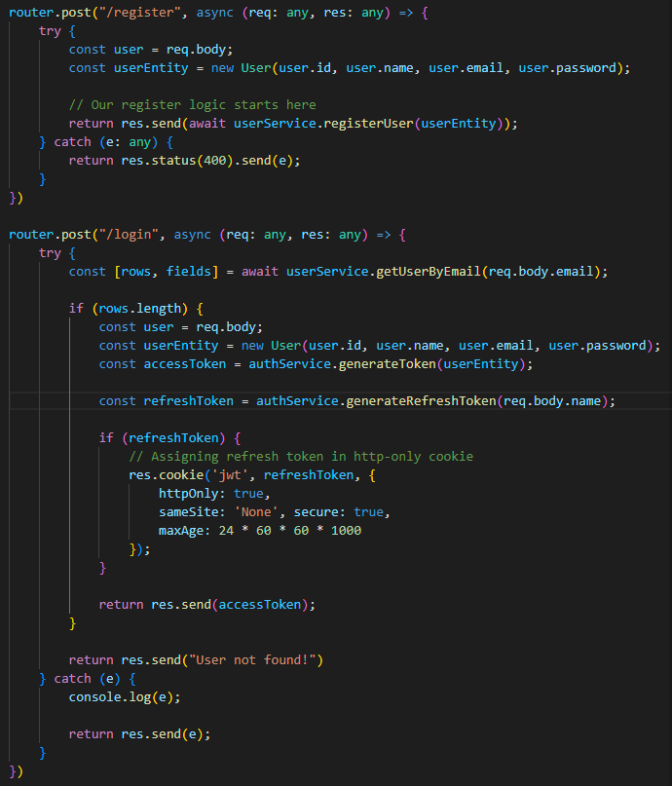
Task: Click res.cookie call
Action: coord(166,475)
